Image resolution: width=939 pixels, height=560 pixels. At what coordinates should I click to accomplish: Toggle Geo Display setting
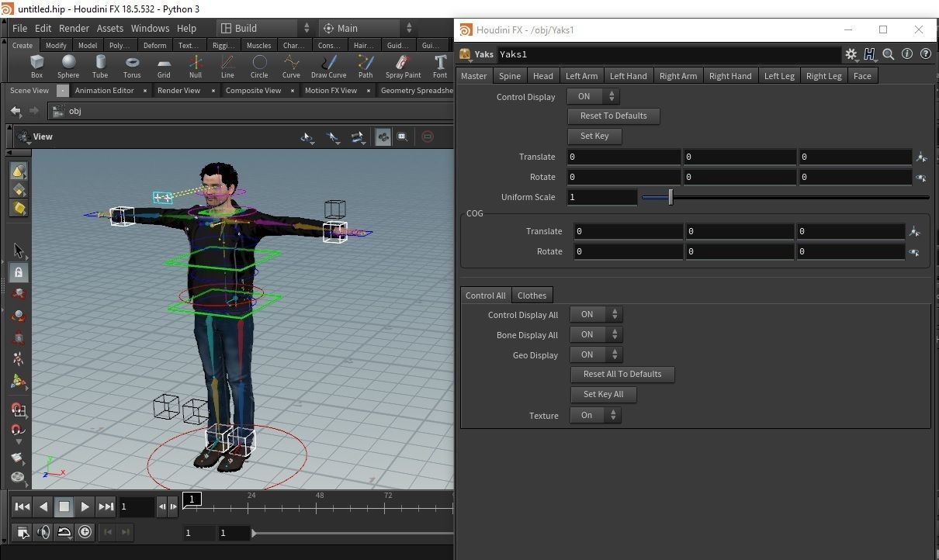pos(596,354)
